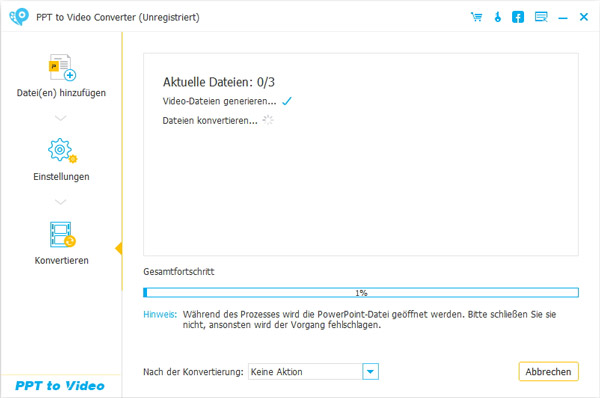Minimize the PPT to Video Converter window
The image size is (600, 398).
562,18
